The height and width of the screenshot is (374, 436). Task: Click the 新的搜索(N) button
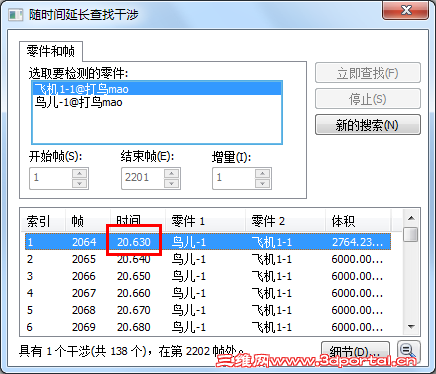click(x=368, y=125)
